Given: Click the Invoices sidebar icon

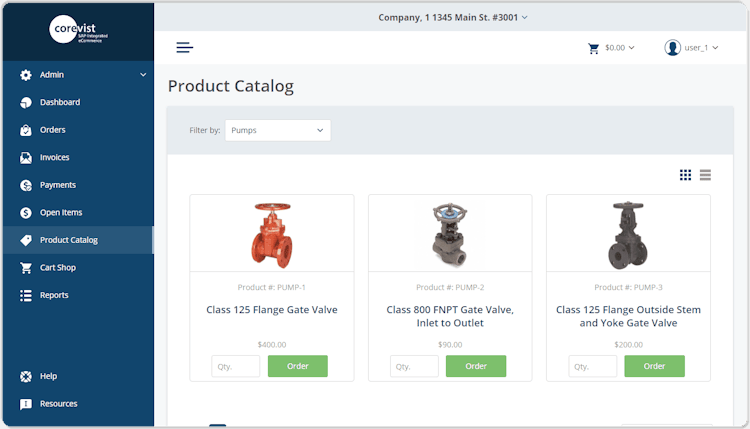Looking at the screenshot, I should click(26, 157).
